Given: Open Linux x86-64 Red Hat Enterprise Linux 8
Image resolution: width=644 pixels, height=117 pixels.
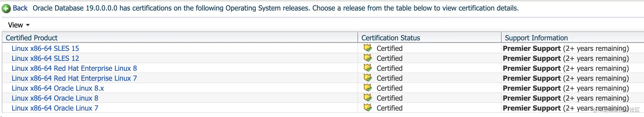Looking at the screenshot, I should click(x=74, y=68).
